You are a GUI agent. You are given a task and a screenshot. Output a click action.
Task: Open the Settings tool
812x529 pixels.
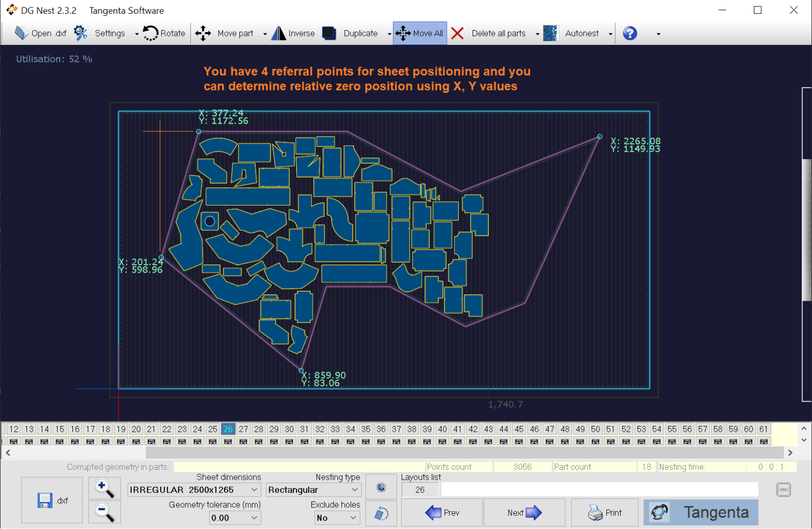(x=101, y=33)
